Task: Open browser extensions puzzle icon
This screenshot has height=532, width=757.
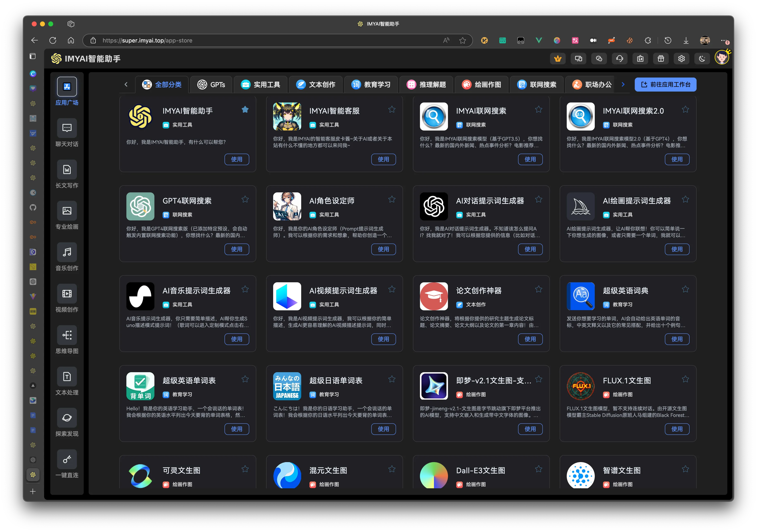Action: point(648,40)
